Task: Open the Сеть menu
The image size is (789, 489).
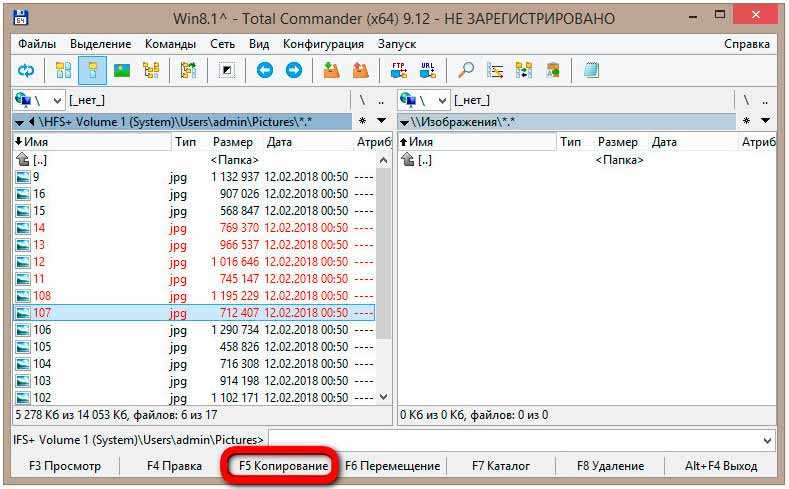Action: coord(222,44)
